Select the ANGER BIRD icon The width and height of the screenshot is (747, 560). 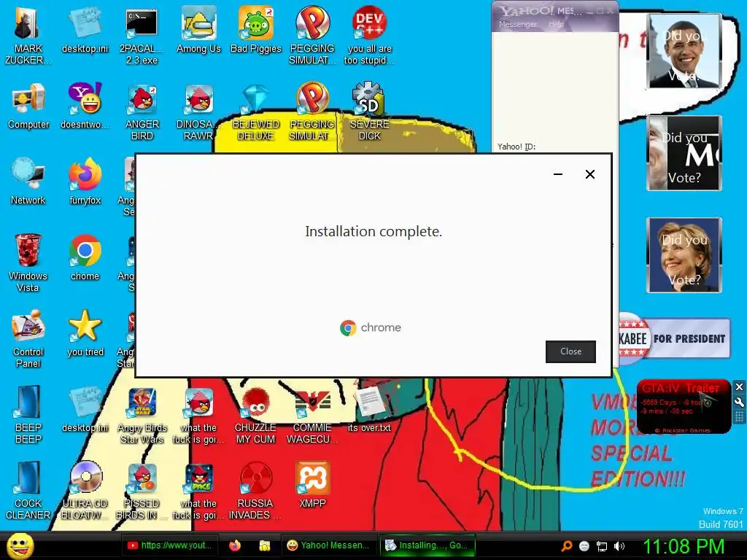(142, 112)
